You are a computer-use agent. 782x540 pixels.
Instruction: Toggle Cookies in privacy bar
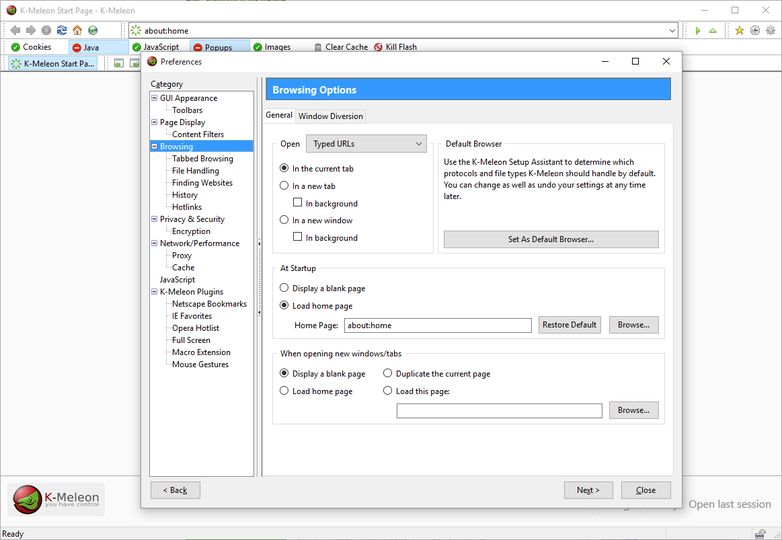31,47
